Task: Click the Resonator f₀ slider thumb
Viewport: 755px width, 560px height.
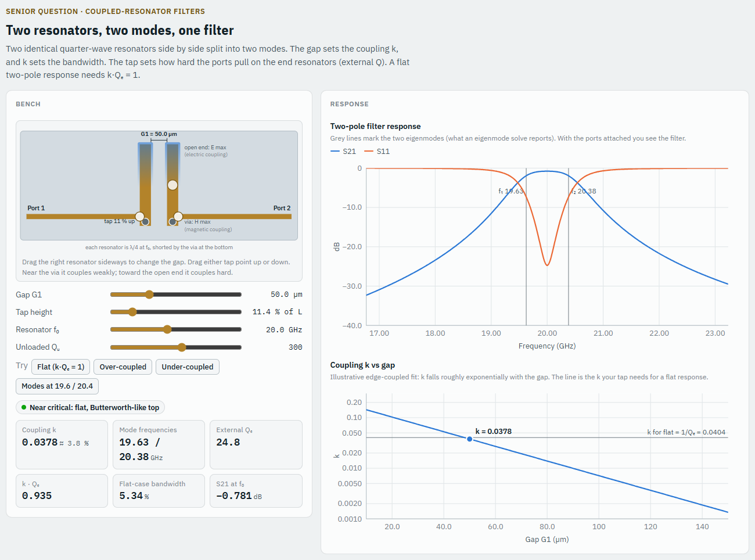Action: 167,329
